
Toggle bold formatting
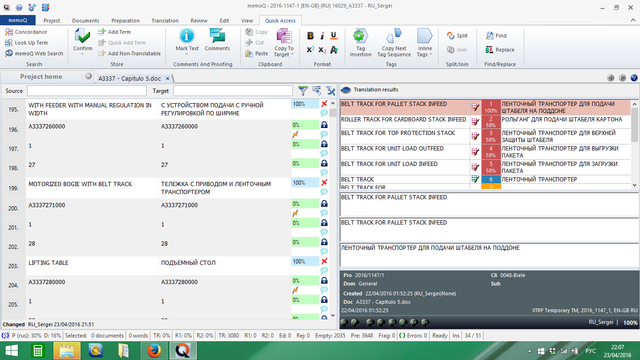click(310, 36)
